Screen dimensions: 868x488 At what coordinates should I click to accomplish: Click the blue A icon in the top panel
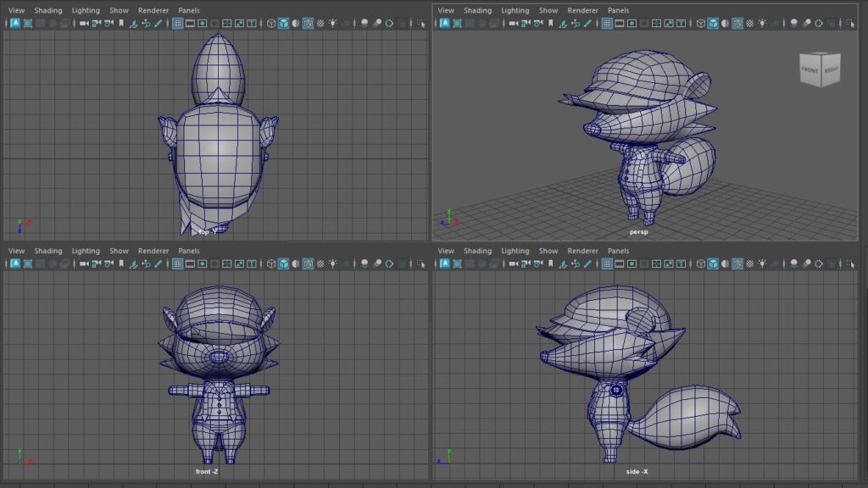(15, 23)
